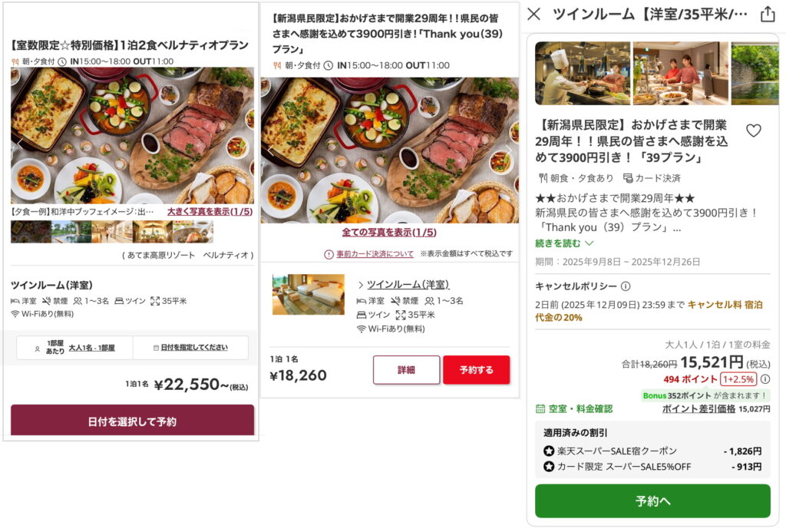Click the cancellation policy info icon

coord(626,286)
